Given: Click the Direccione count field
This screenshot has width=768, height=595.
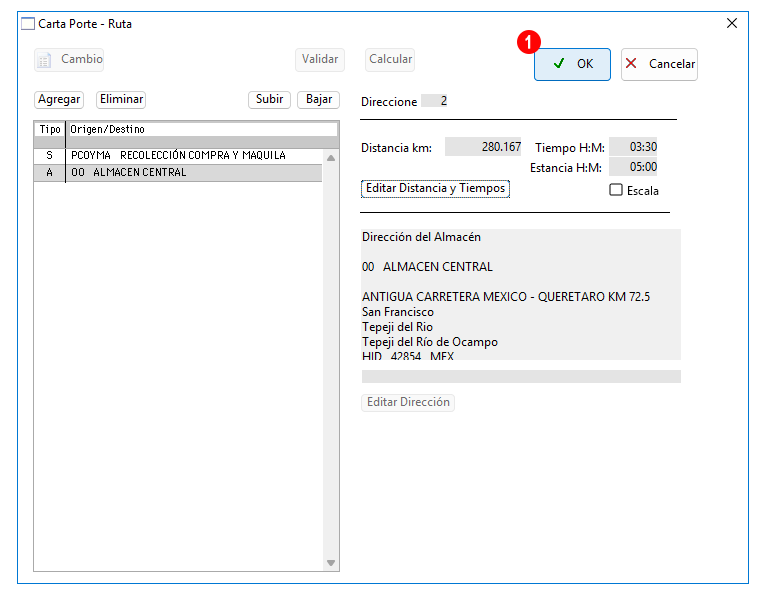Looking at the screenshot, I should [x=434, y=101].
